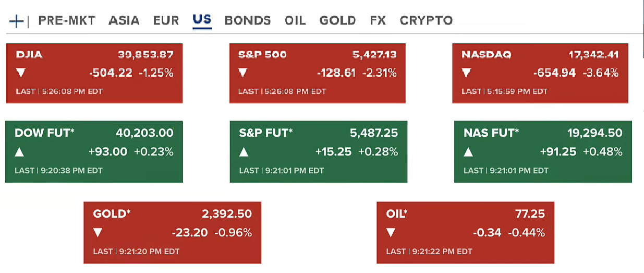Click the NAS FUT up arrow icon
The height and width of the screenshot is (273, 644).
point(468,152)
